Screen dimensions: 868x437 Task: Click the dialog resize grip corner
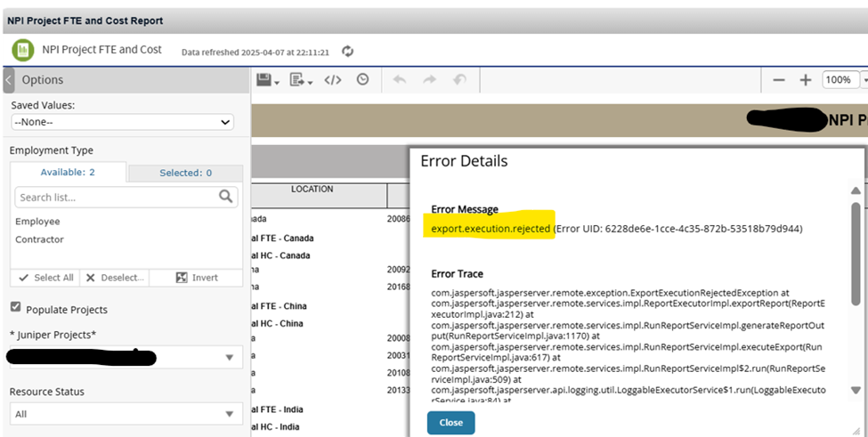pyautogui.click(x=856, y=431)
